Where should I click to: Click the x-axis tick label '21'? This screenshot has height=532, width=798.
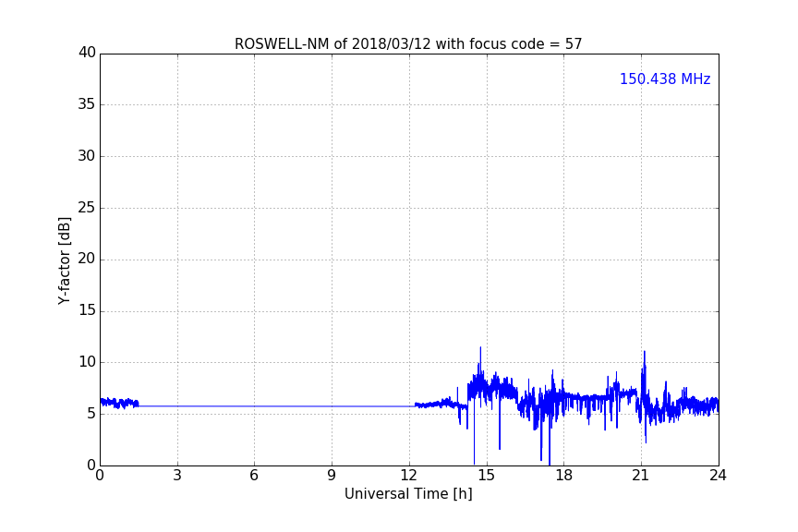641,476
